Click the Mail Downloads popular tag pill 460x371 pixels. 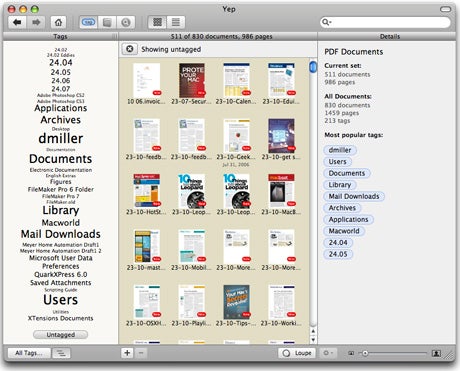354,196
